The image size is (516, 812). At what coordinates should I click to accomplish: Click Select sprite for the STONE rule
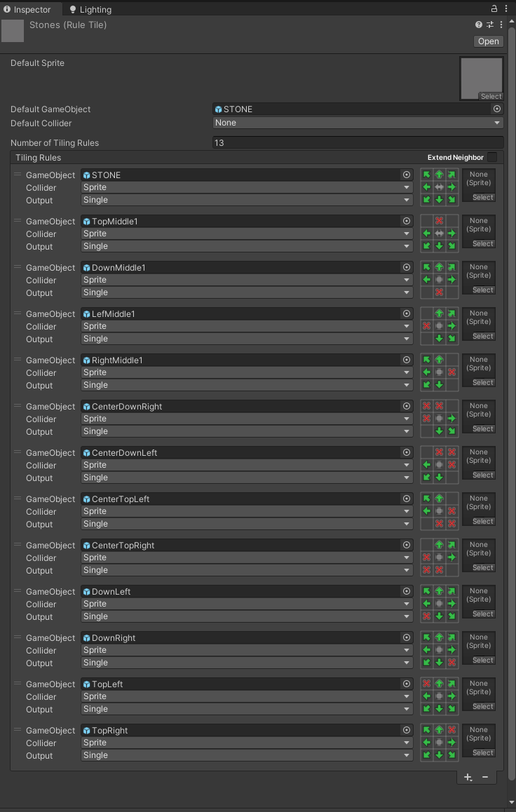coord(483,197)
